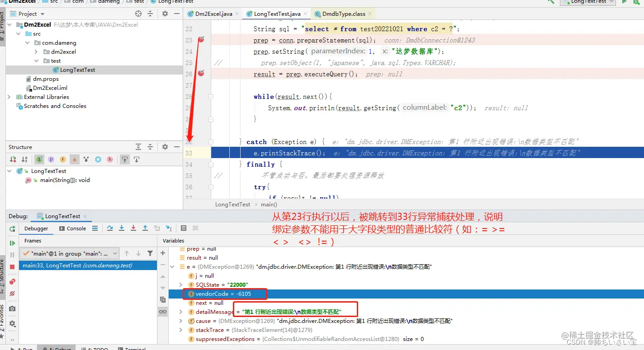Switch to the Console tab in debugger
Image resolution: width=644 pixels, height=350 pixels.
(72, 229)
